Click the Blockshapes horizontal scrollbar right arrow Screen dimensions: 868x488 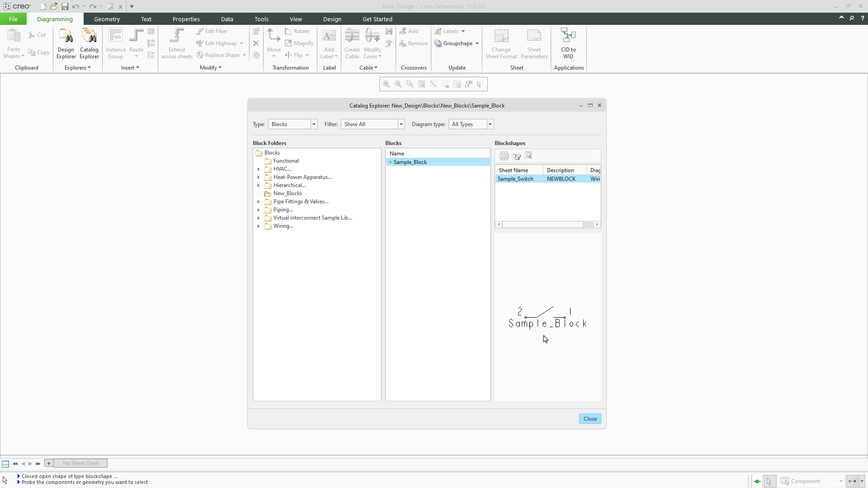coord(597,225)
